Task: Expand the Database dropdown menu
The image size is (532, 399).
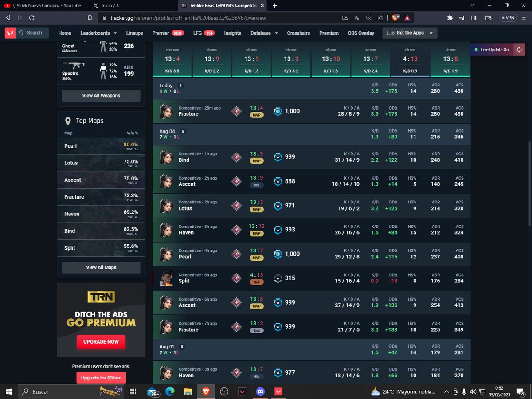Action: (264, 33)
